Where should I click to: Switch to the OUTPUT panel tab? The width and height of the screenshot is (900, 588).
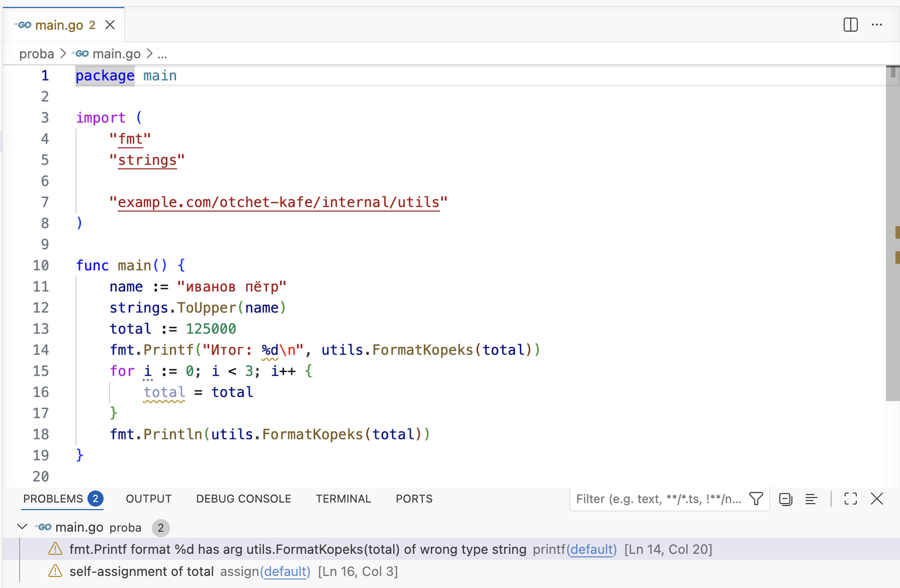pos(148,499)
